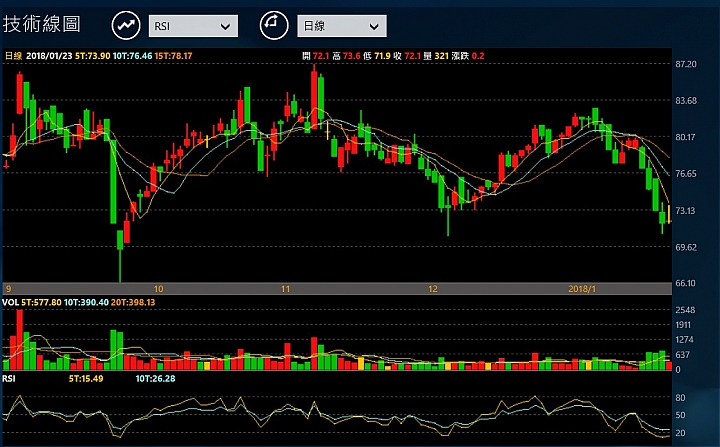Click the period cycle refresh icon
The width and height of the screenshot is (720, 447).
click(274, 25)
